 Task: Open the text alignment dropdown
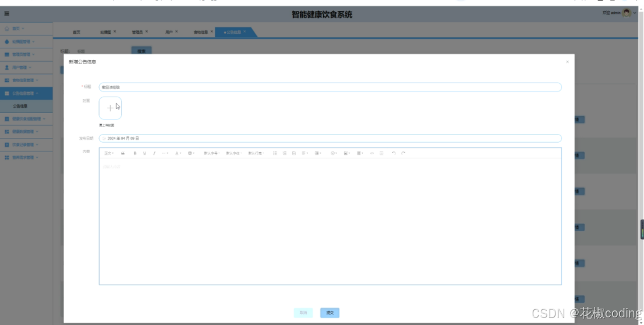[x=305, y=153]
